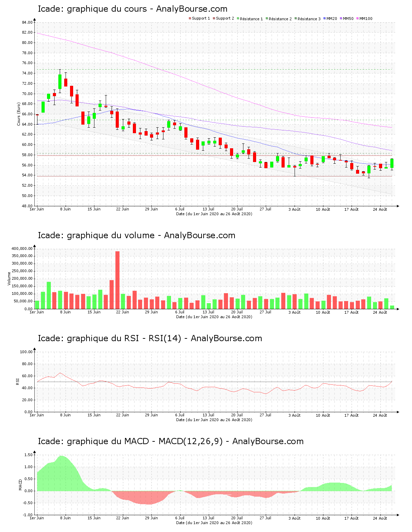Click the 200,000.00 value on volume axis
The width and height of the screenshot is (412, 532).
coord(22,279)
